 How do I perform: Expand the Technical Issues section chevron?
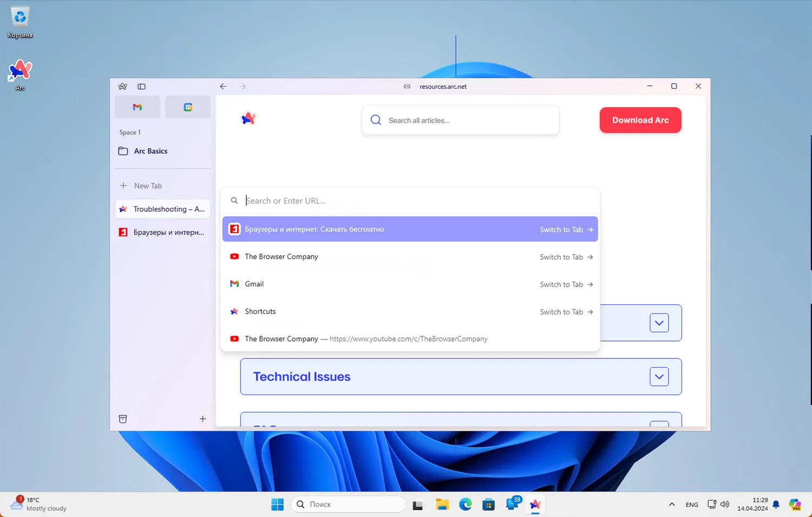[x=659, y=377]
